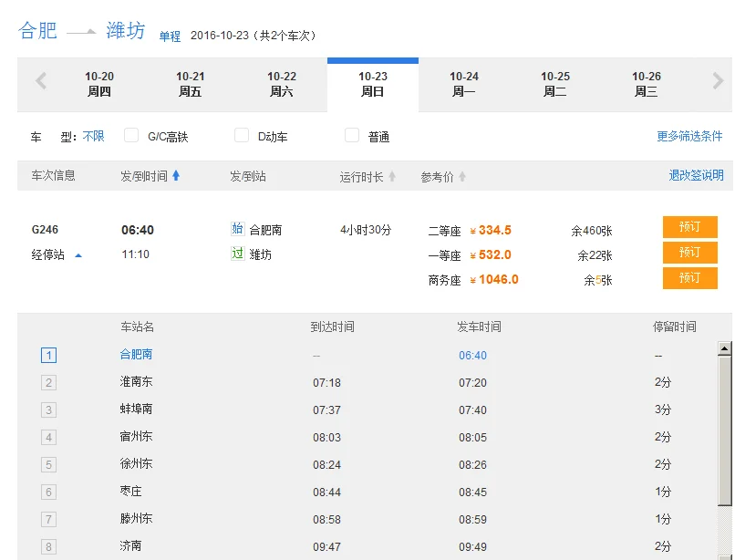The width and height of the screenshot is (735, 560).
Task: Click the right arrow to view later dates
Action: point(717,80)
